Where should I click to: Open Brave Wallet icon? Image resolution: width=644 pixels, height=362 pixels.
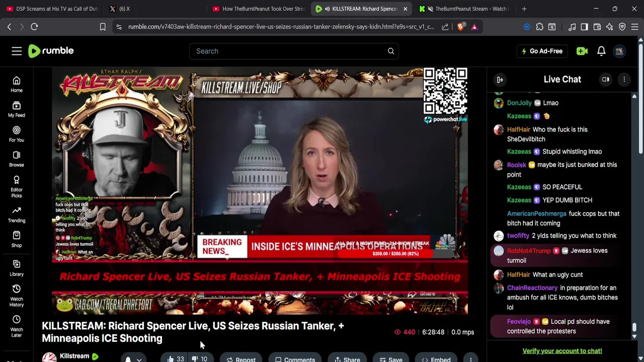tap(597, 27)
